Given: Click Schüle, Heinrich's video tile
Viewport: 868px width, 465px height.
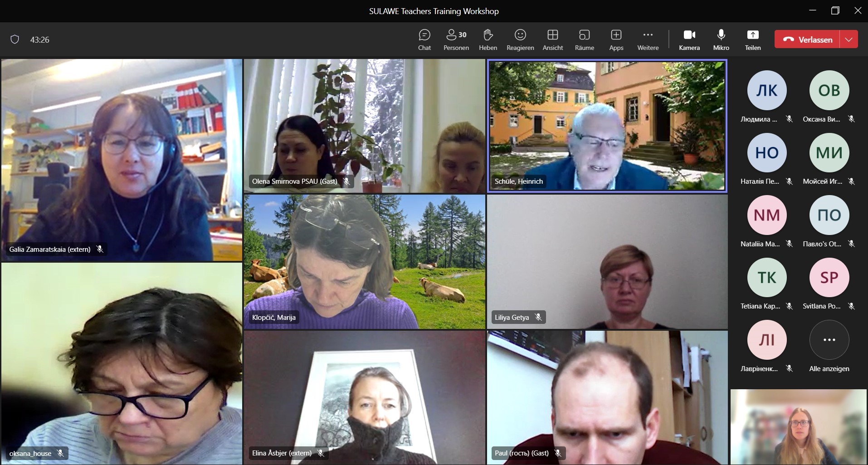Looking at the screenshot, I should click(x=607, y=126).
